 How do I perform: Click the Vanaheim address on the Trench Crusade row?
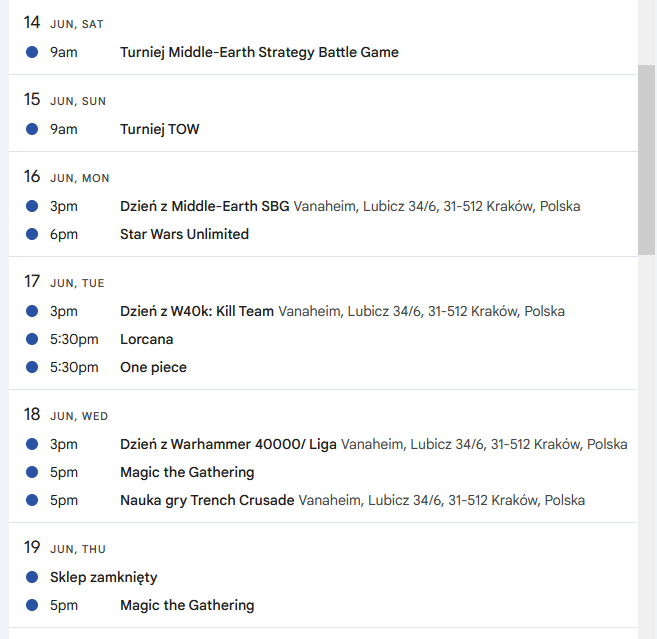[x=442, y=500]
